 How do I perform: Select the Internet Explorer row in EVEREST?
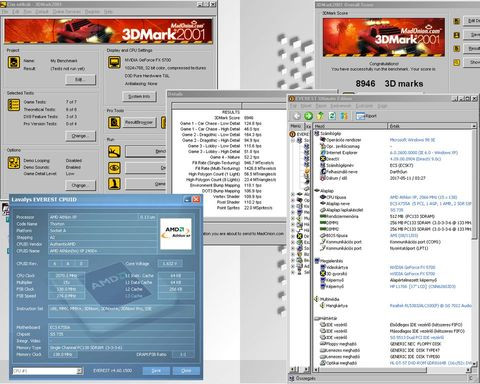tap(395, 153)
